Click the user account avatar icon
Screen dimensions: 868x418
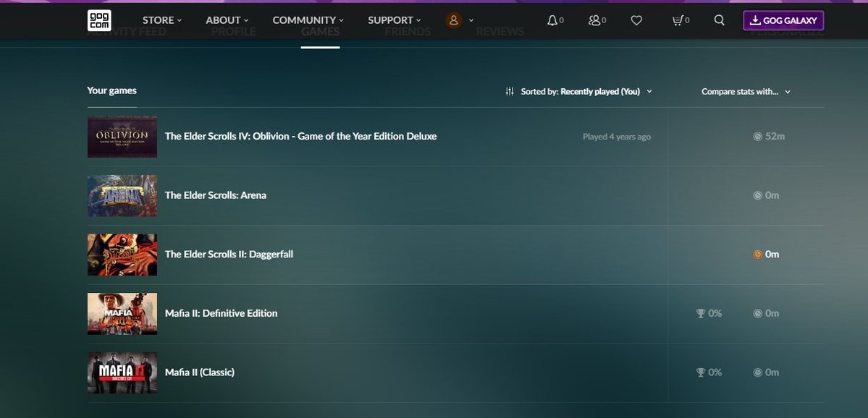(x=453, y=20)
